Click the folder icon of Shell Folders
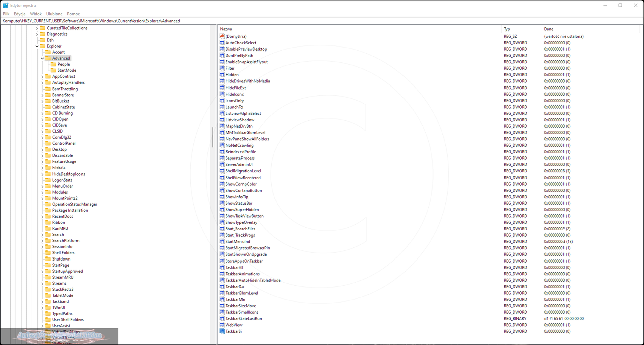This screenshot has width=644, height=345. coord(48,253)
